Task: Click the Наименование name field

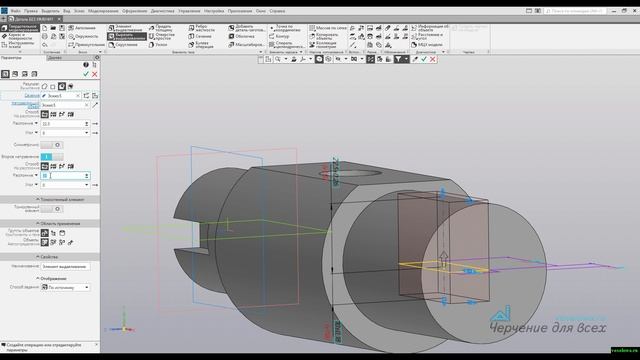Action: coord(65,267)
